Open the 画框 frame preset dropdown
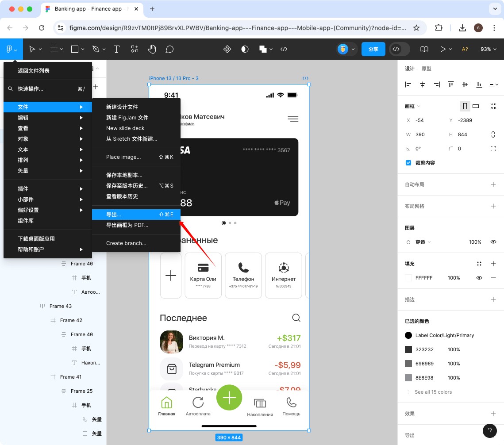 click(x=419, y=106)
